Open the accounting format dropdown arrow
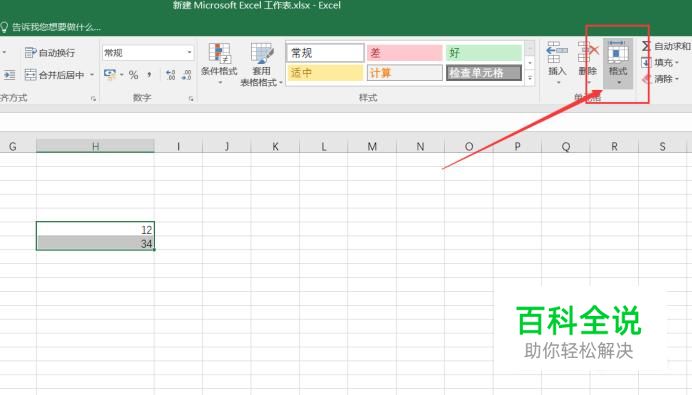This screenshot has width=692, height=395. point(121,75)
